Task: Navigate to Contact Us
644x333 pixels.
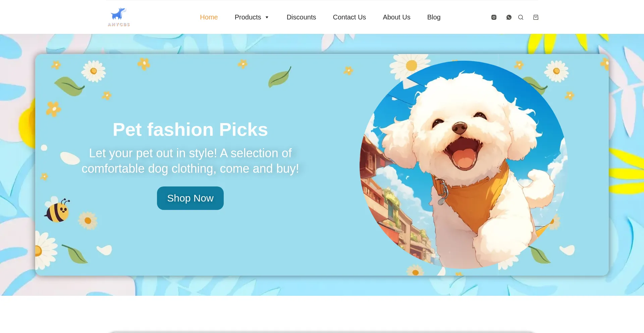Action: 349,17
